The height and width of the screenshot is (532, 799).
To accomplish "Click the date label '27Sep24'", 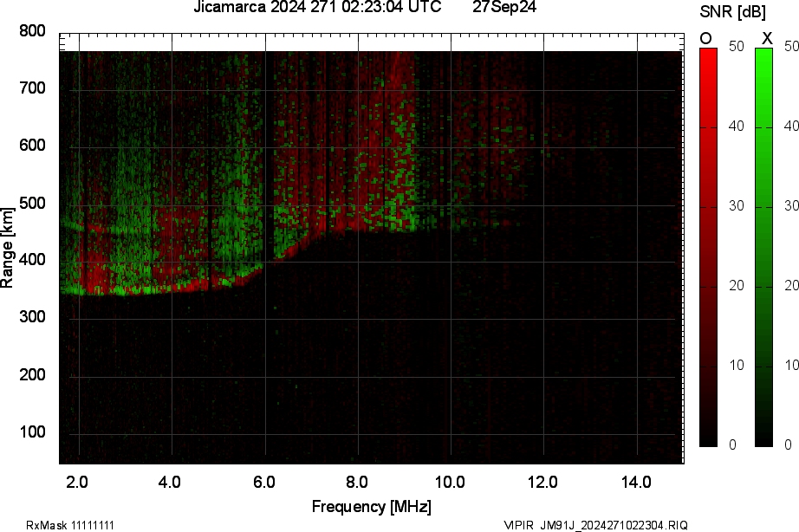I will click(x=504, y=7).
